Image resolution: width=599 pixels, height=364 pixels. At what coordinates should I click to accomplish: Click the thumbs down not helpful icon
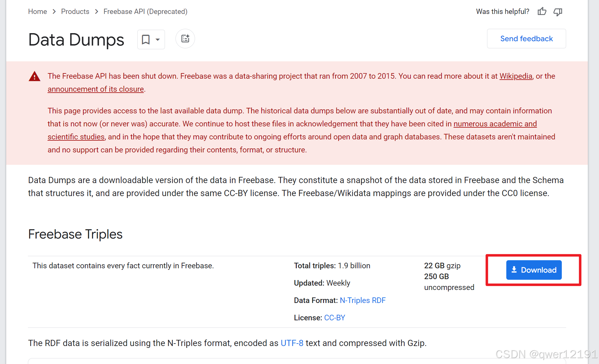click(558, 12)
